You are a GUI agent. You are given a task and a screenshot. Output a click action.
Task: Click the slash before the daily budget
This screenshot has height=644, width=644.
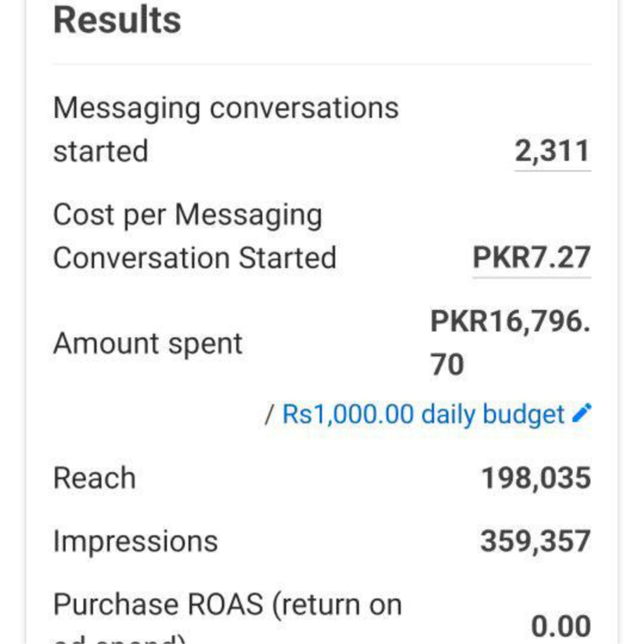point(269,414)
